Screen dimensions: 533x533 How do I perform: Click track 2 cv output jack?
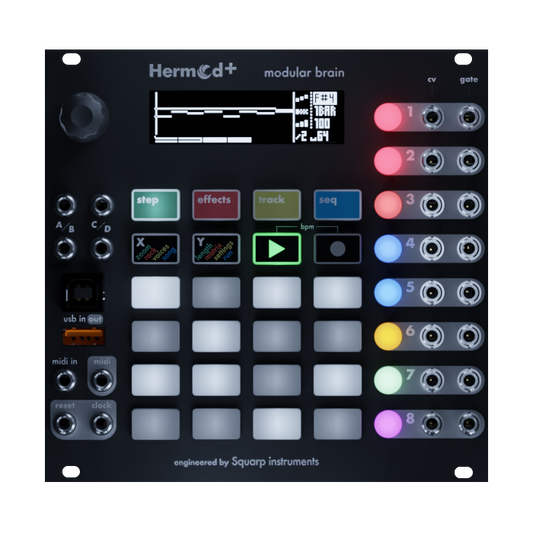click(x=432, y=160)
